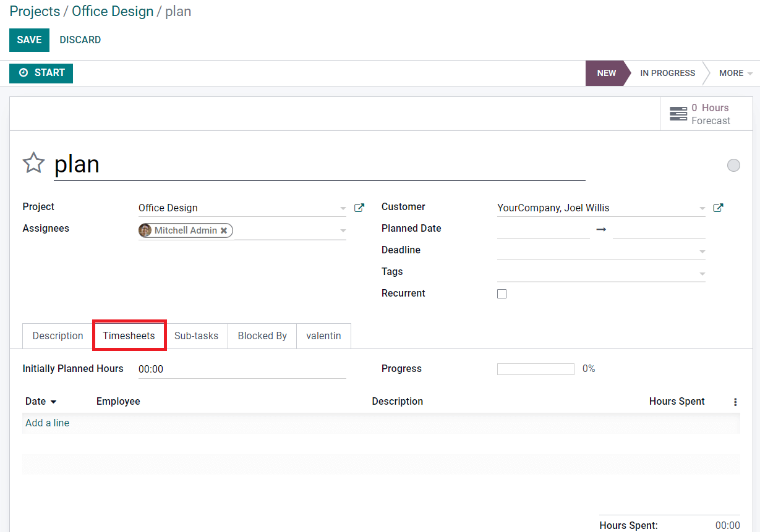Image resolution: width=760 pixels, height=532 pixels.
Task: Click the Progress bar
Action: coord(536,369)
